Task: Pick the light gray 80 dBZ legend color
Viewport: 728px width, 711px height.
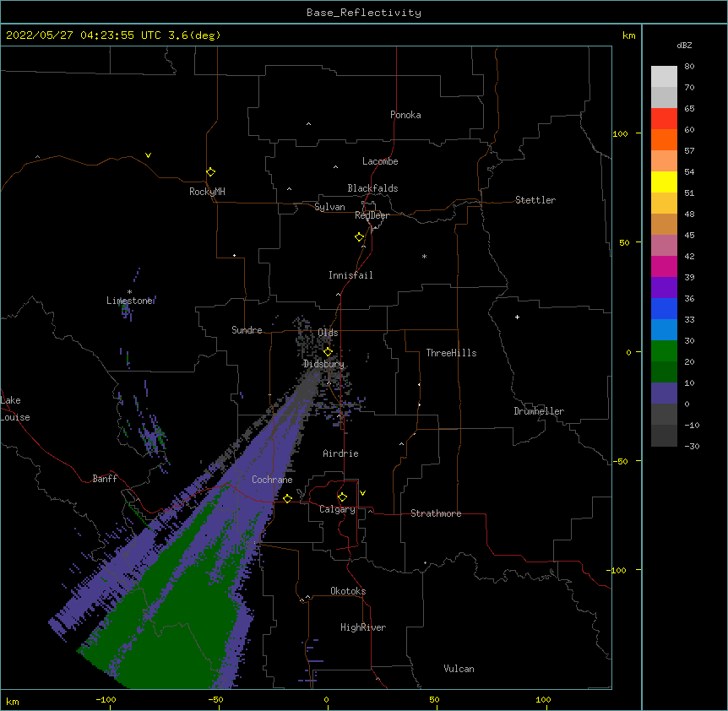Action: click(x=664, y=76)
